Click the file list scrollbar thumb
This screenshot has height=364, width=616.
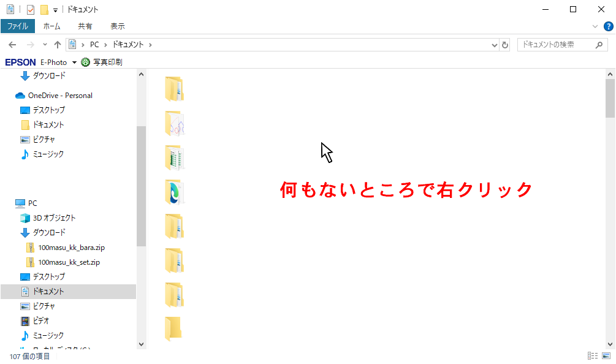[610, 98]
